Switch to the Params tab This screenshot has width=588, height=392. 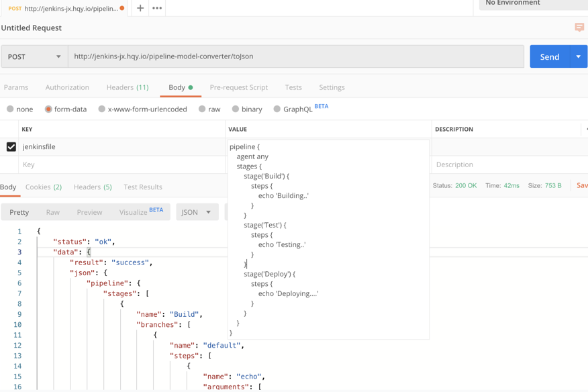[16, 87]
